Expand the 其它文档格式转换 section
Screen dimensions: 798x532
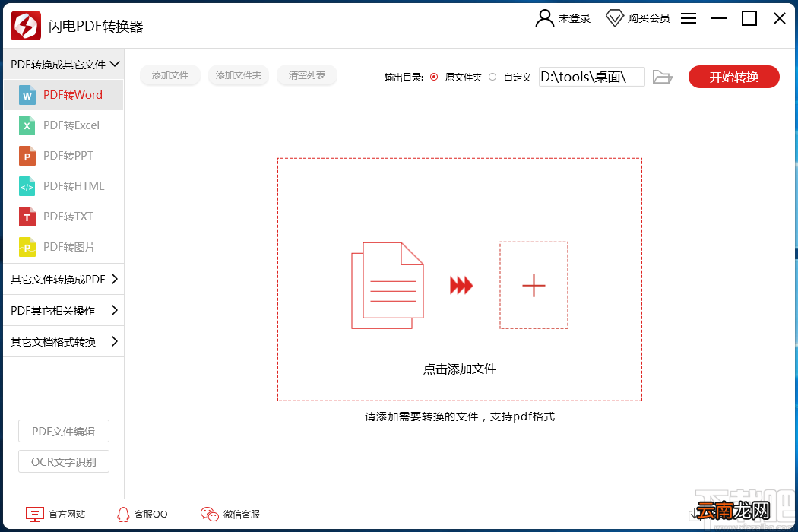pos(64,341)
